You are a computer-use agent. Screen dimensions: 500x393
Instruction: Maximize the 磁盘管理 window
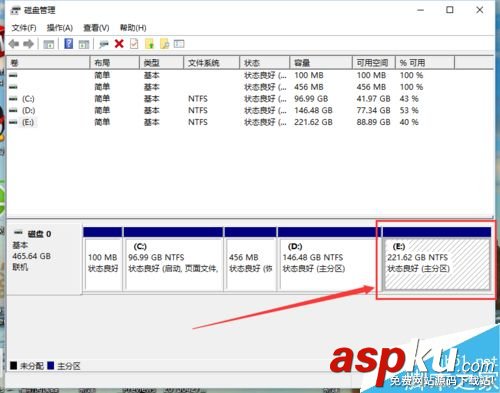click(450, 10)
